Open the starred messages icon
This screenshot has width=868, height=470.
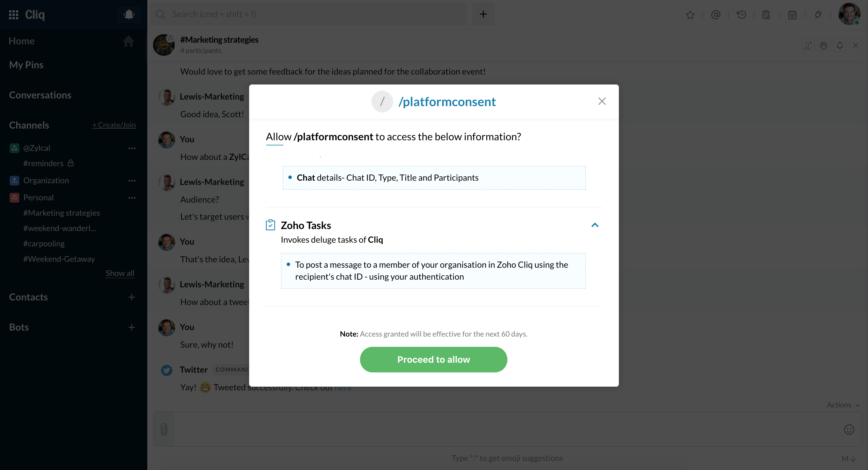click(690, 15)
